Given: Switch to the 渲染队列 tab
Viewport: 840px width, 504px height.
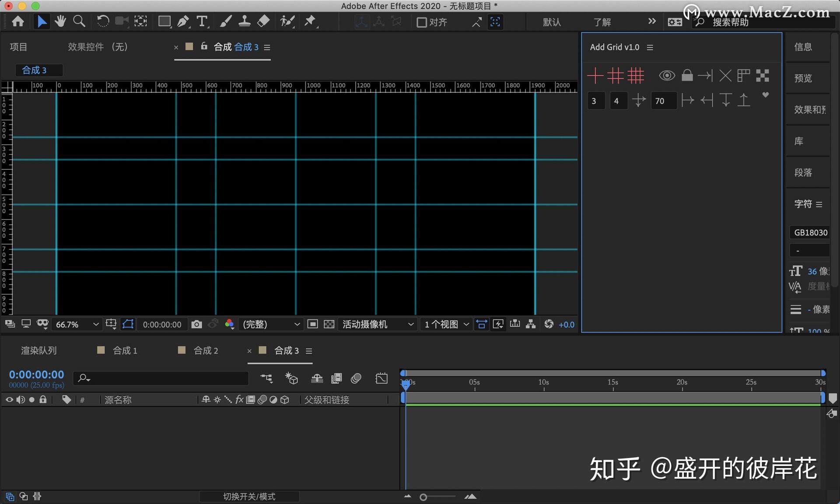Looking at the screenshot, I should click(x=38, y=350).
